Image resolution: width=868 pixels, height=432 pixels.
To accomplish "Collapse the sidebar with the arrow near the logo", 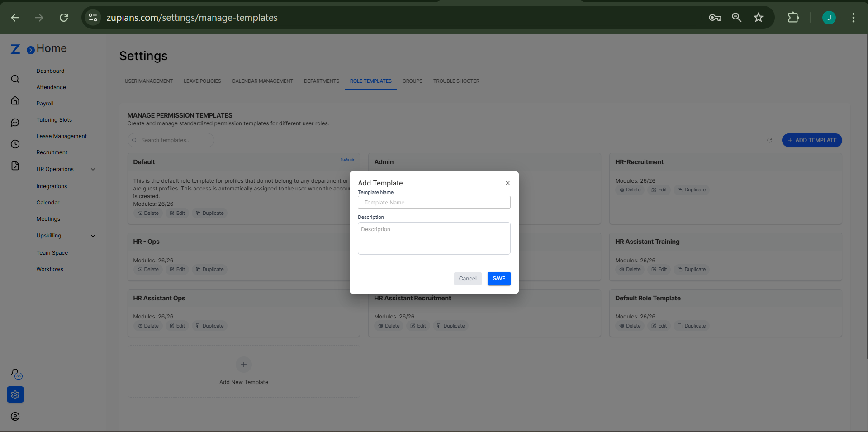I will pos(30,50).
